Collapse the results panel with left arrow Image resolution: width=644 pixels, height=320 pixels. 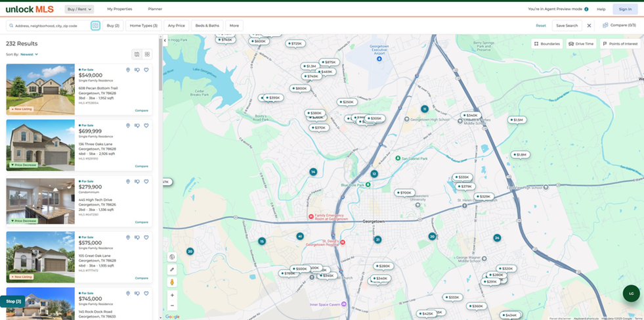165,40
